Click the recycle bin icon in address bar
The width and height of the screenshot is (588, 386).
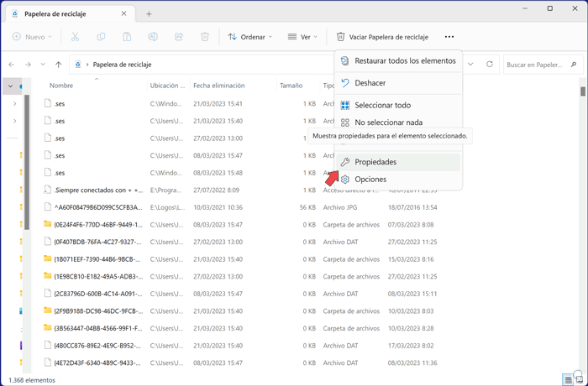coord(77,65)
